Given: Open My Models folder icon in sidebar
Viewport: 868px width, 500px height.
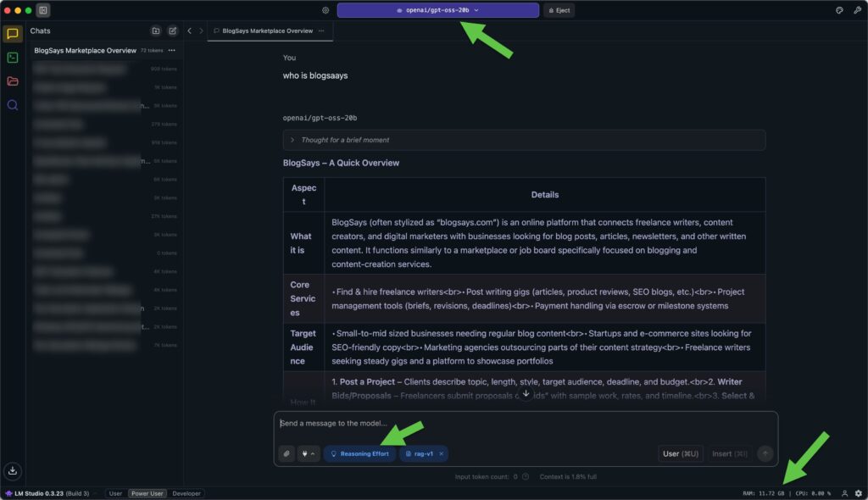Looking at the screenshot, I should pos(12,81).
